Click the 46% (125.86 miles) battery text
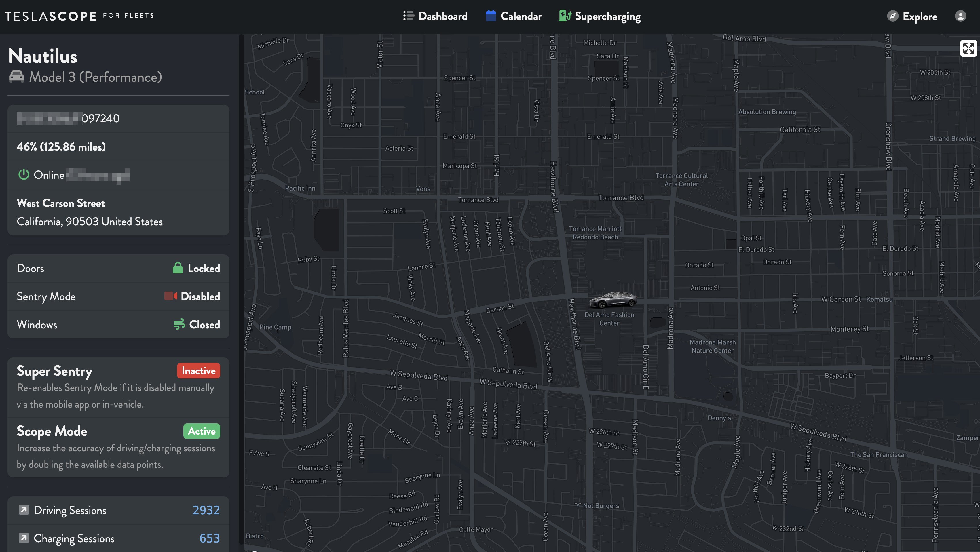Viewport: 980px width, 552px height. tap(61, 146)
